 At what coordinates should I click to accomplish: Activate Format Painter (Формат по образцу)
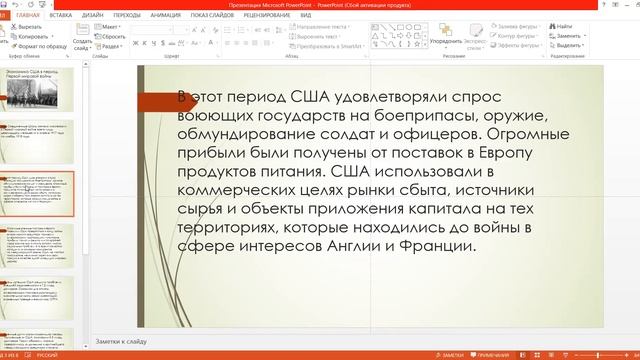(39, 46)
